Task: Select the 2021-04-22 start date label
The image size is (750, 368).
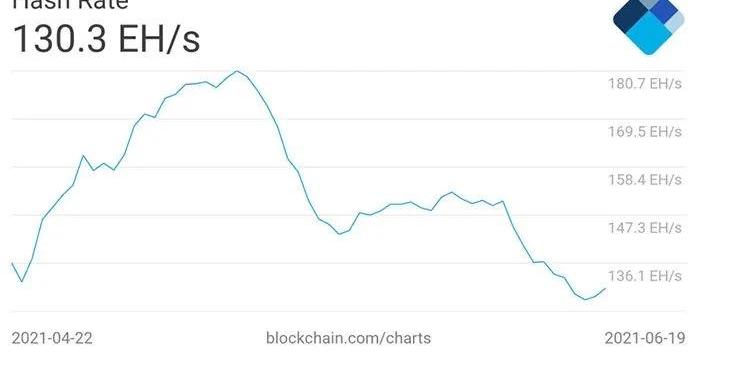Action: 52,338
